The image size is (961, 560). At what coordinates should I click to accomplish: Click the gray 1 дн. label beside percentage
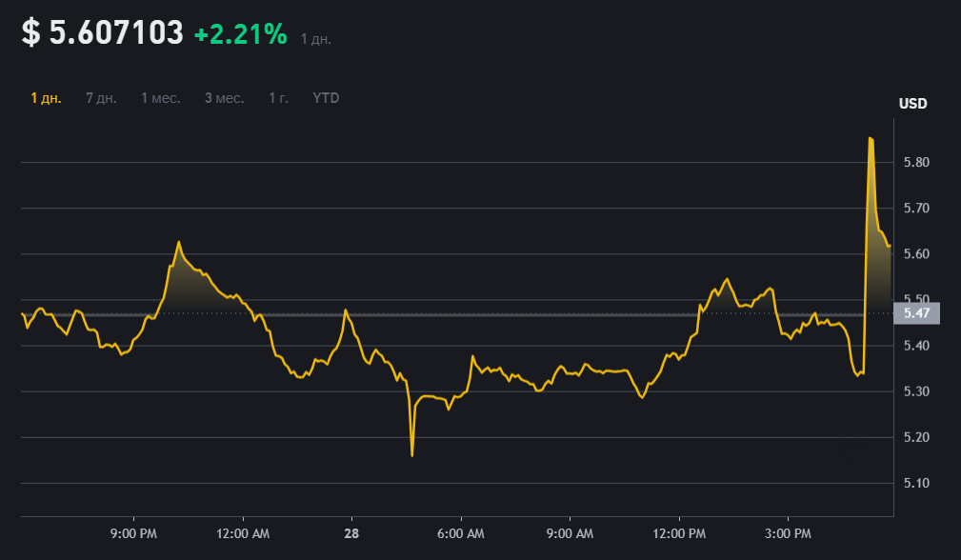pos(315,39)
